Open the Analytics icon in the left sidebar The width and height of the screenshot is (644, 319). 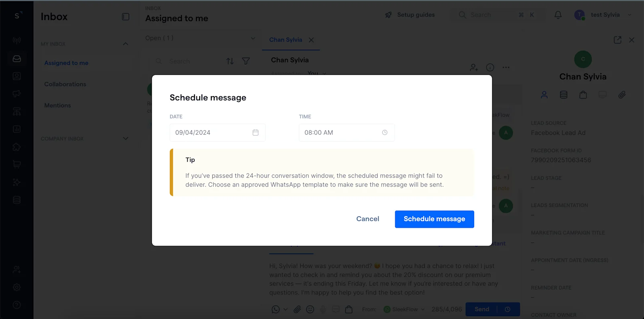[x=17, y=129]
